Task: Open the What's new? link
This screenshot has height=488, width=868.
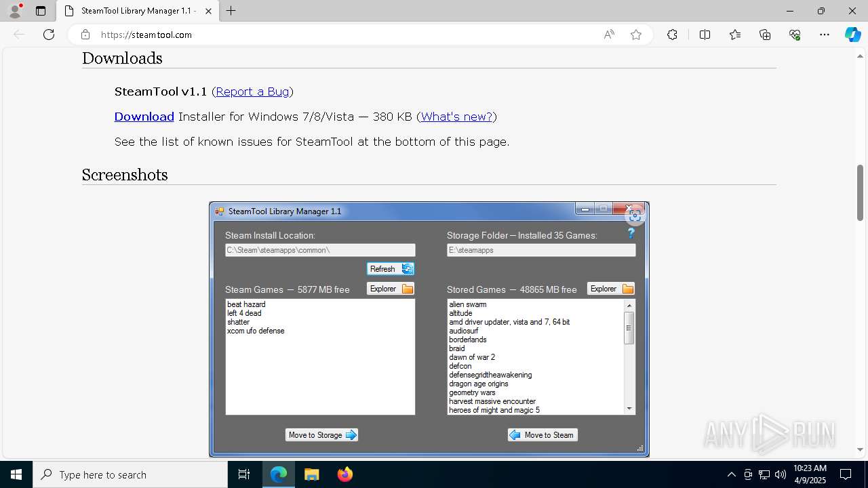Action: pos(456,117)
